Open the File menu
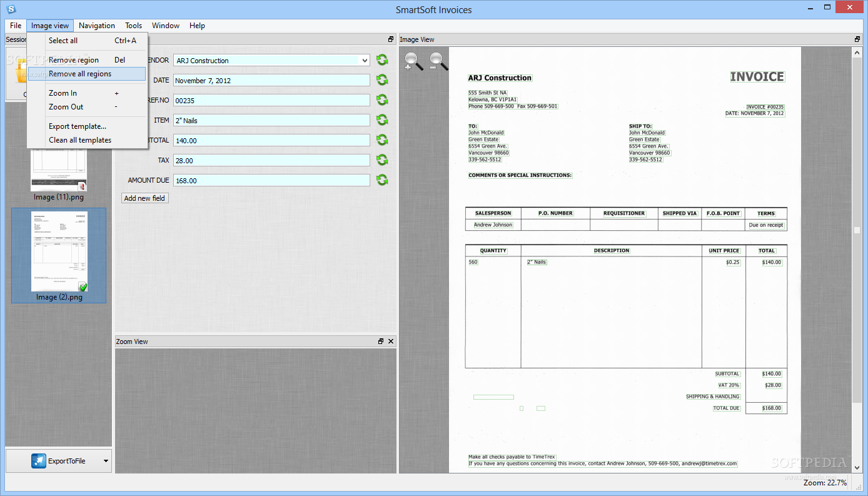Image resolution: width=868 pixels, height=496 pixels. (x=16, y=26)
